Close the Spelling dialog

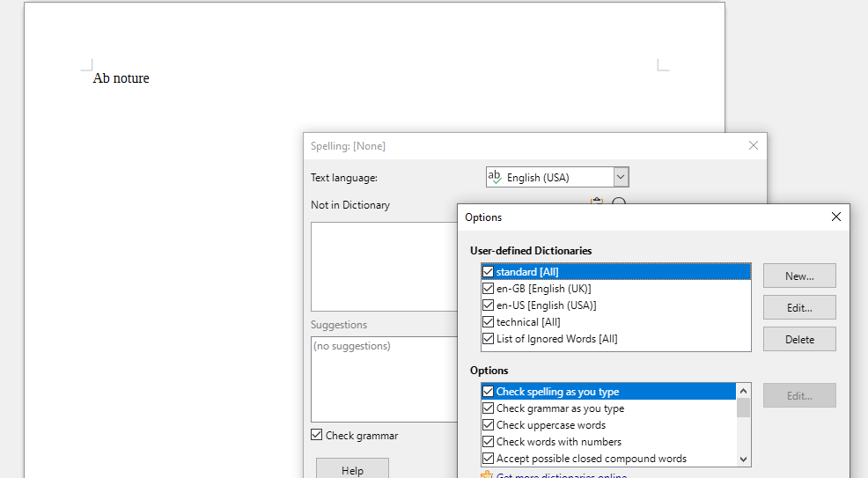coord(754,145)
